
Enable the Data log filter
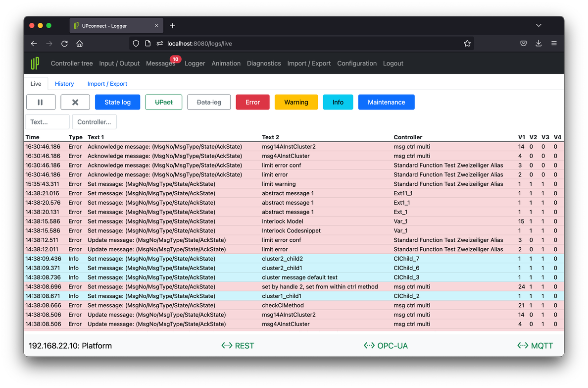click(x=209, y=102)
